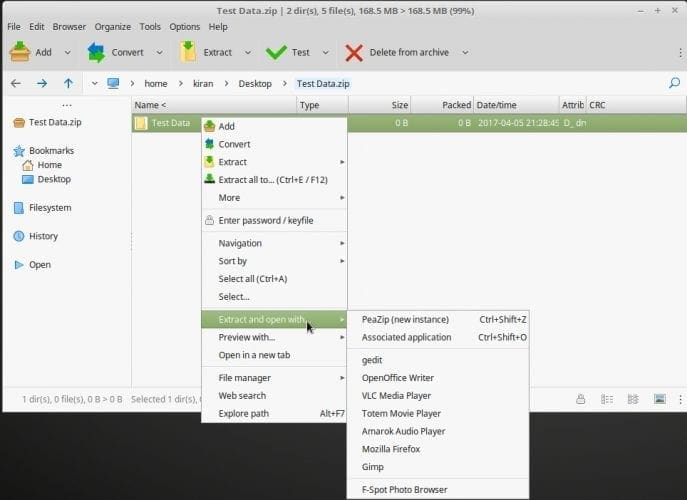
Task: Choose 'VLC Media Player' from the submenu
Action: coord(396,396)
